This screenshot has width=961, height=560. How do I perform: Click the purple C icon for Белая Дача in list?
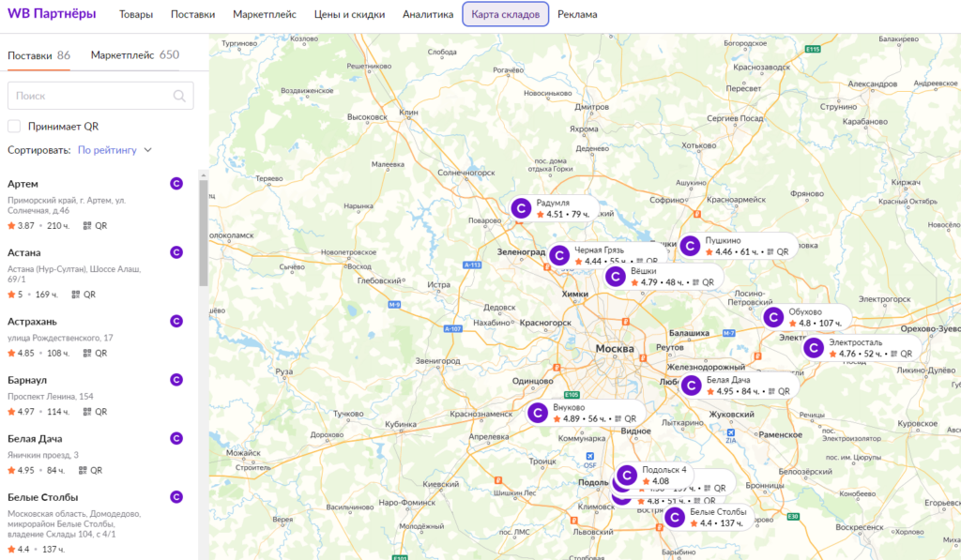click(x=176, y=439)
